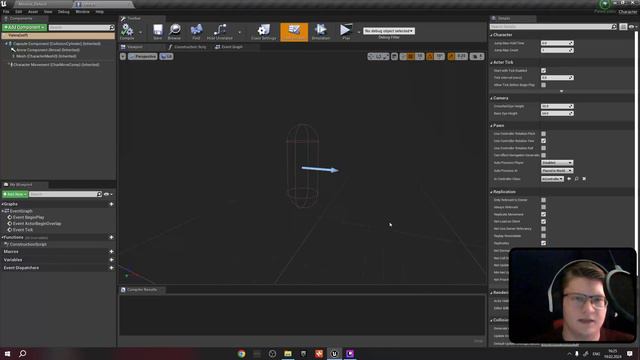Toggle Details property matrix grid icon
The width and height of the screenshot is (640, 360).
623,27
